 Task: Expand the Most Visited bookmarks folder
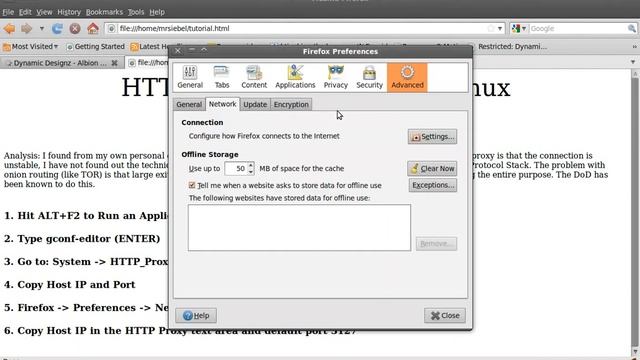[31, 47]
